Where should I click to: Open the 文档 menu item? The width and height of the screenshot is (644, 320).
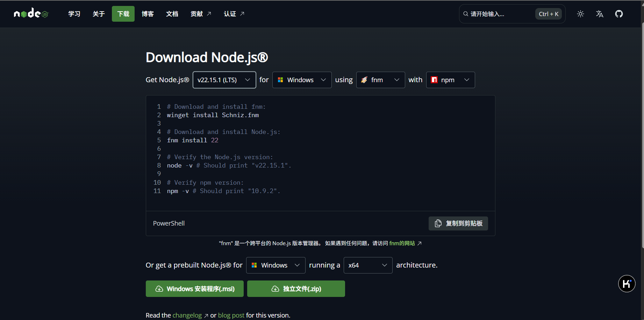172,14
